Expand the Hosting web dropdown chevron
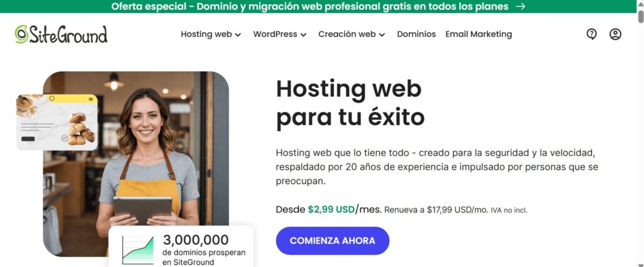644x267 pixels. 238,35
